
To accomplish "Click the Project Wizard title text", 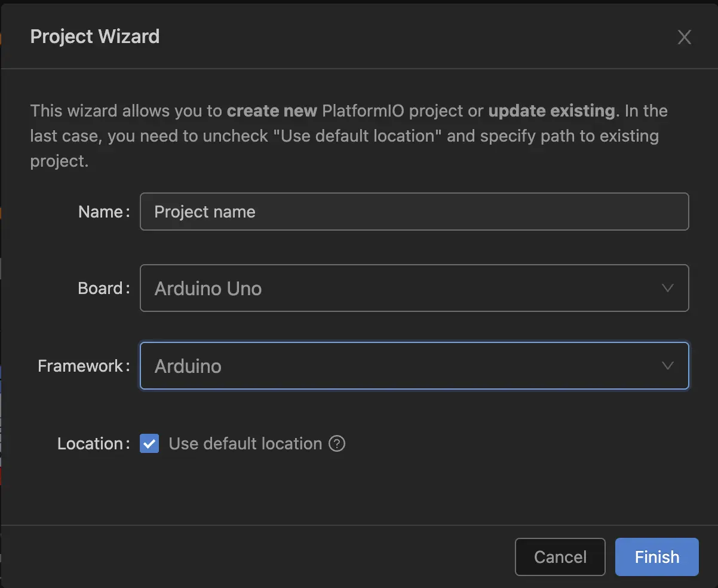I will coord(94,36).
